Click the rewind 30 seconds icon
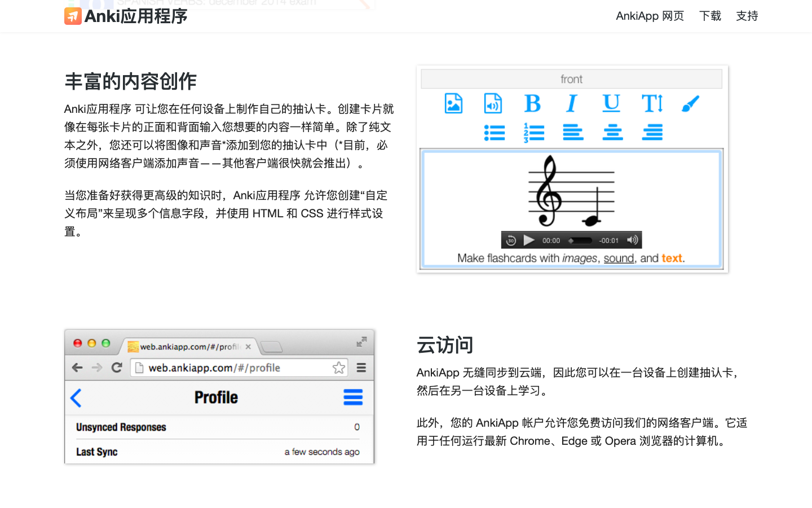812x508 pixels. (x=511, y=240)
